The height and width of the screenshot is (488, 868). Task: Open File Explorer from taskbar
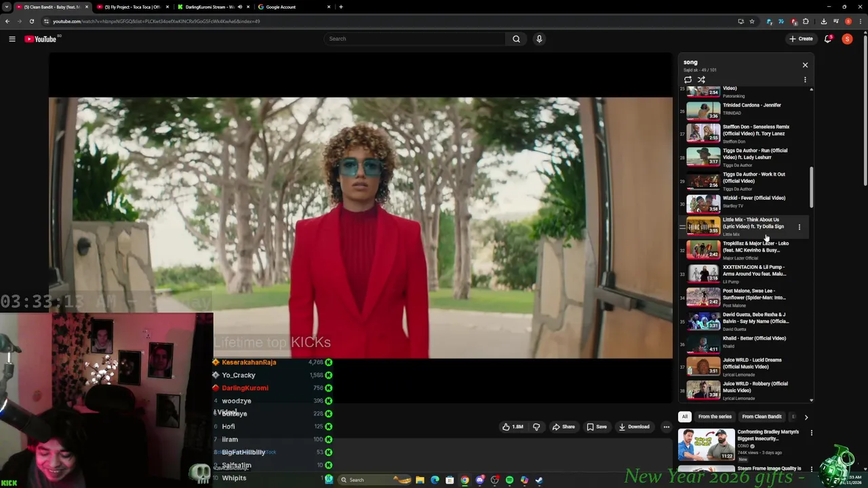coord(420,480)
